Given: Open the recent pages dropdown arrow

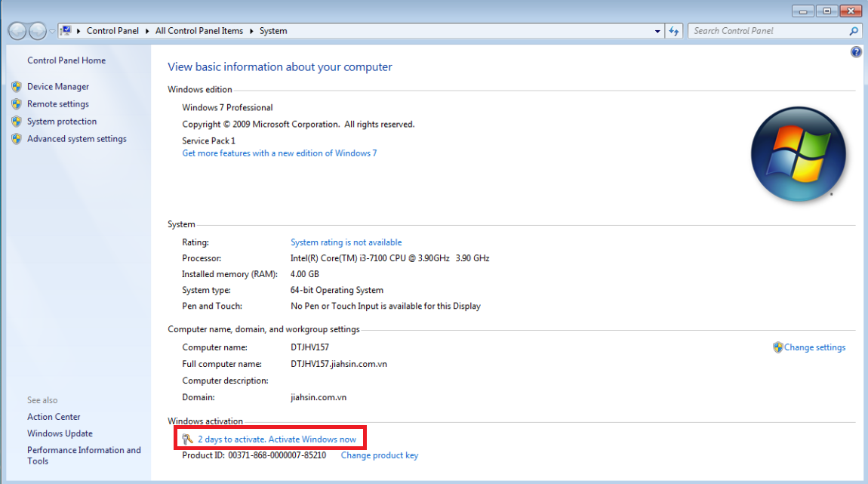Looking at the screenshot, I should pos(52,32).
